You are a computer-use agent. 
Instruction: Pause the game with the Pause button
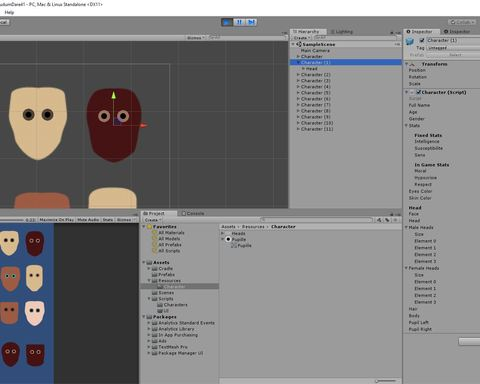point(239,22)
